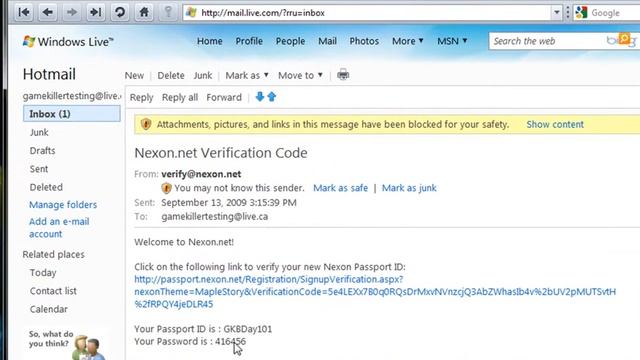
Task: Click the browser back arrow button
Action: [48, 12]
